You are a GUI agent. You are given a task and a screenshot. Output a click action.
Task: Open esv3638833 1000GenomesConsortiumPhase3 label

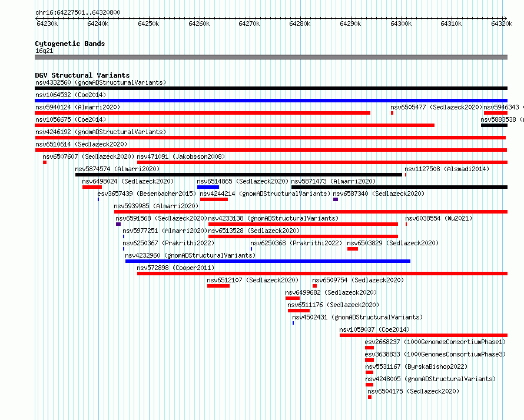[435, 354]
